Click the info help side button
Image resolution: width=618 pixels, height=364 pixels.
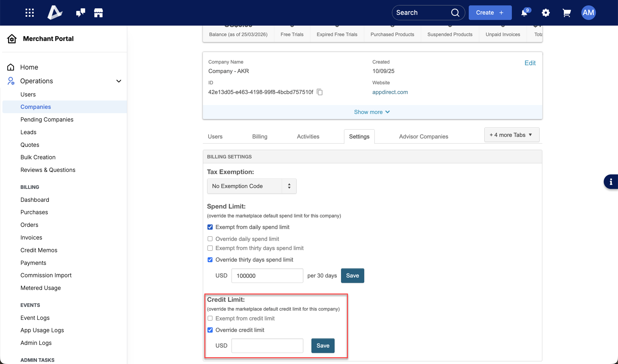point(611,182)
